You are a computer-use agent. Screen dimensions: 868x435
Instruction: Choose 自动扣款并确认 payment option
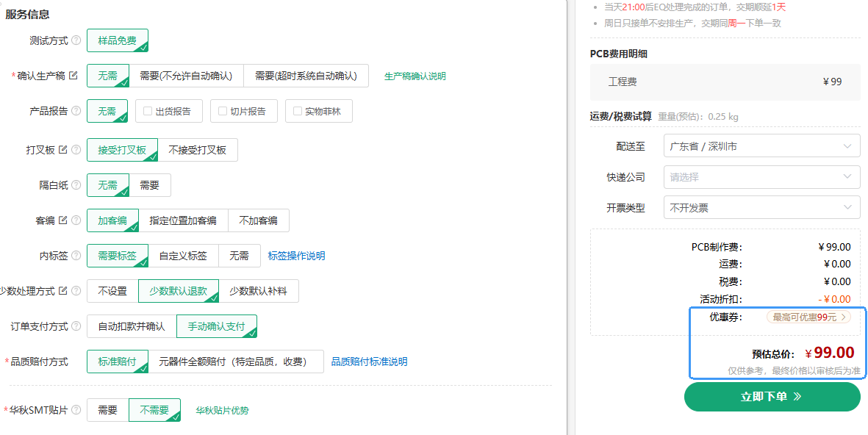click(132, 326)
